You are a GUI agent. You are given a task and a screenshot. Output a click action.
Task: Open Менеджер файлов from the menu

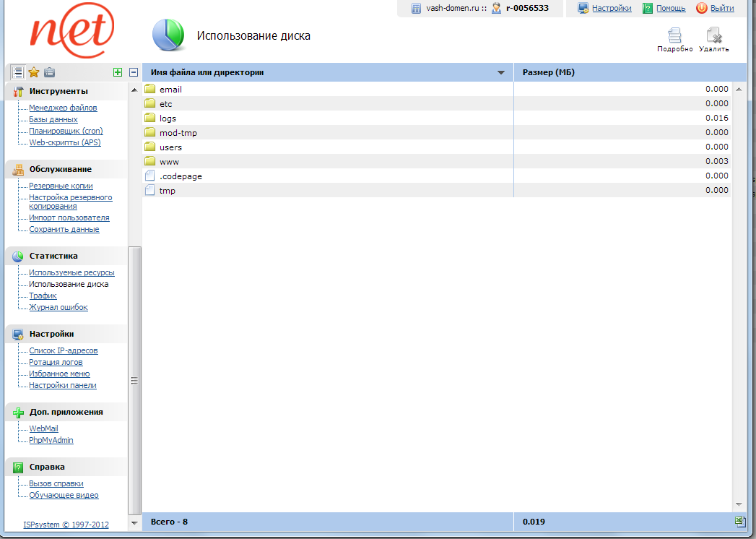pyautogui.click(x=63, y=108)
